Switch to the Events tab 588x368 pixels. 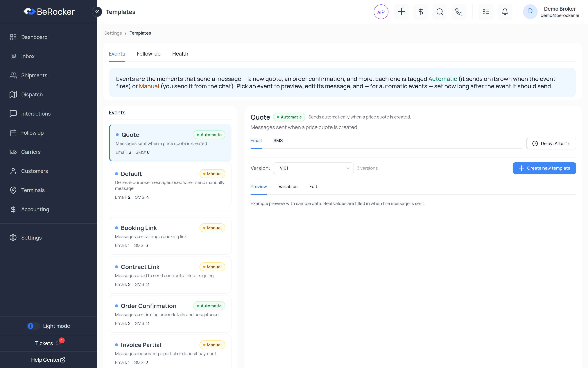click(x=117, y=54)
